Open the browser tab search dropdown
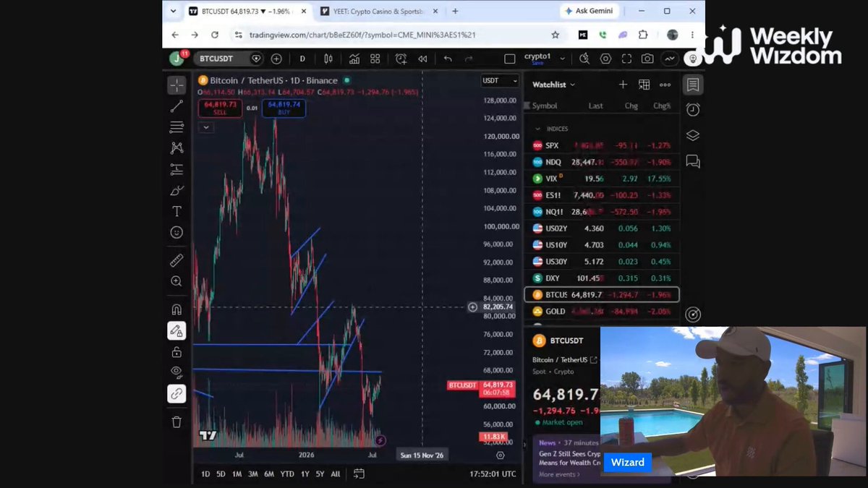868x488 pixels. [173, 11]
